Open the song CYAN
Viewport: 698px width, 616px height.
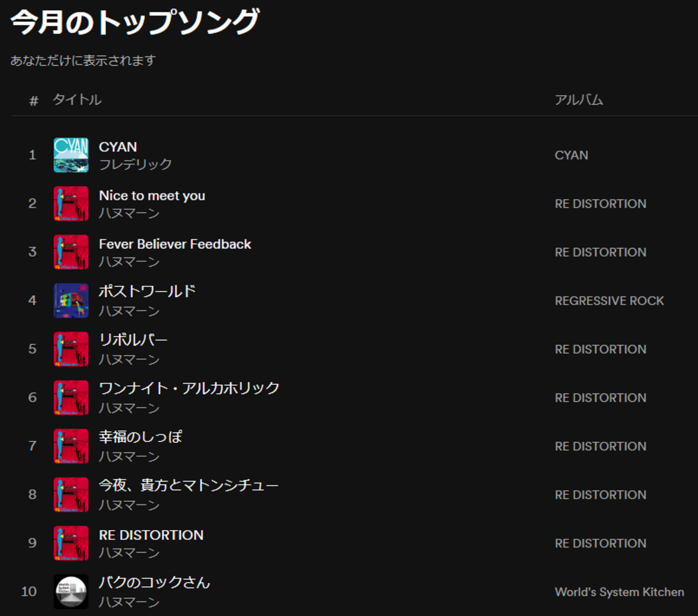[x=118, y=146]
